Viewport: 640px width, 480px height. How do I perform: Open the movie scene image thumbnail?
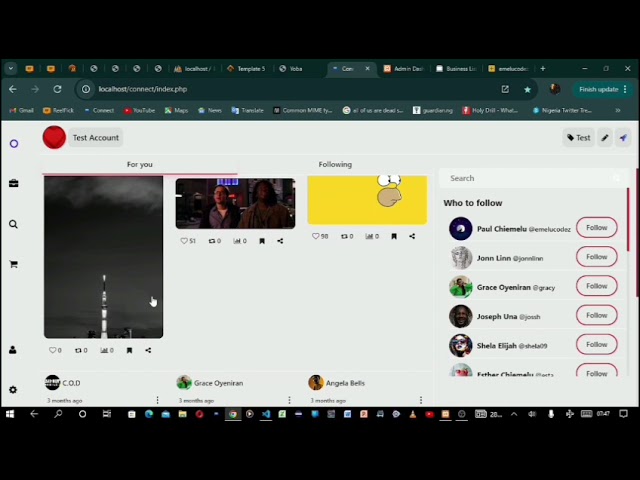236,203
